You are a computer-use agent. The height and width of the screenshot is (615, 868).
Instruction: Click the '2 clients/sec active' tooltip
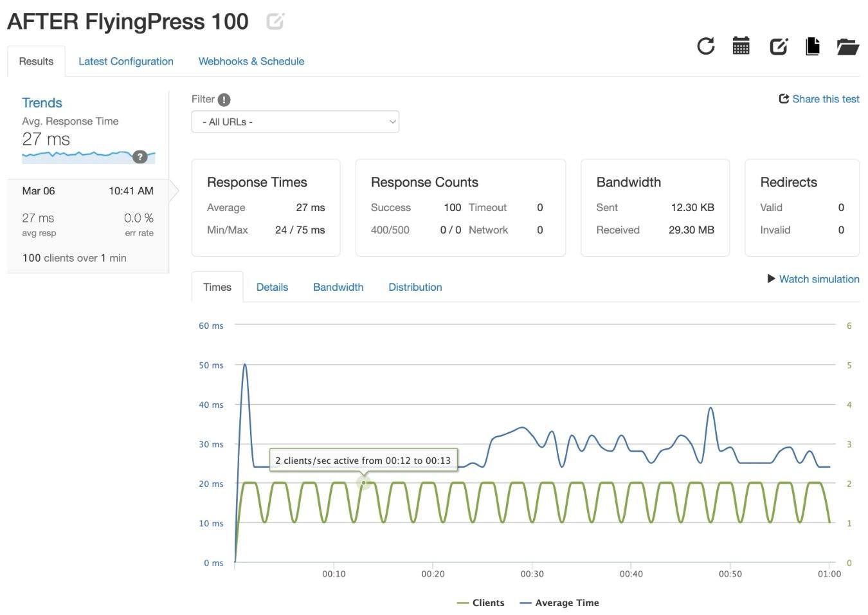tap(363, 461)
